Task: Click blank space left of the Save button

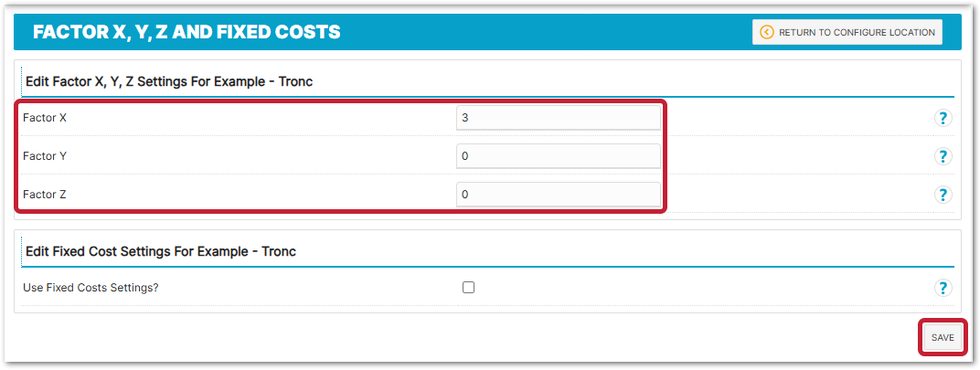Action: (x=640, y=338)
